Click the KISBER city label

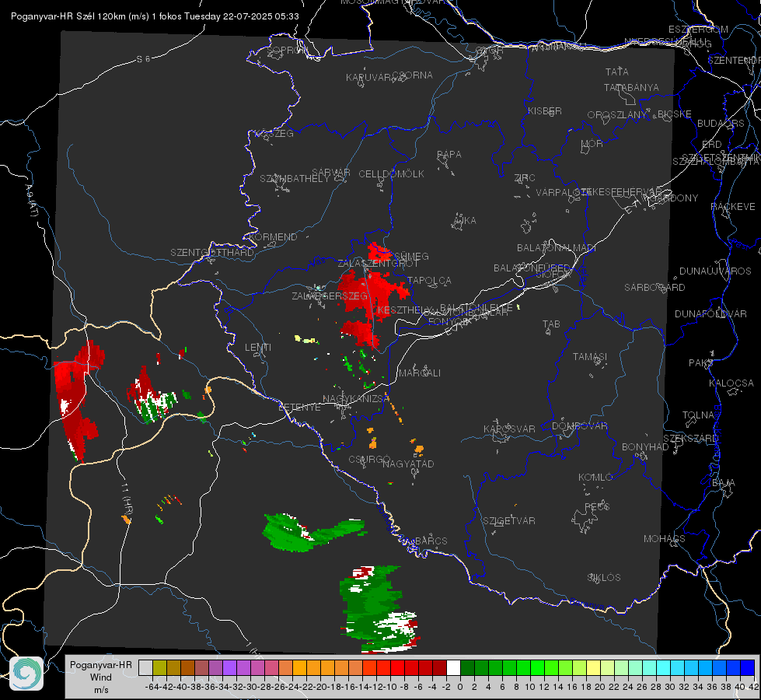pos(545,110)
